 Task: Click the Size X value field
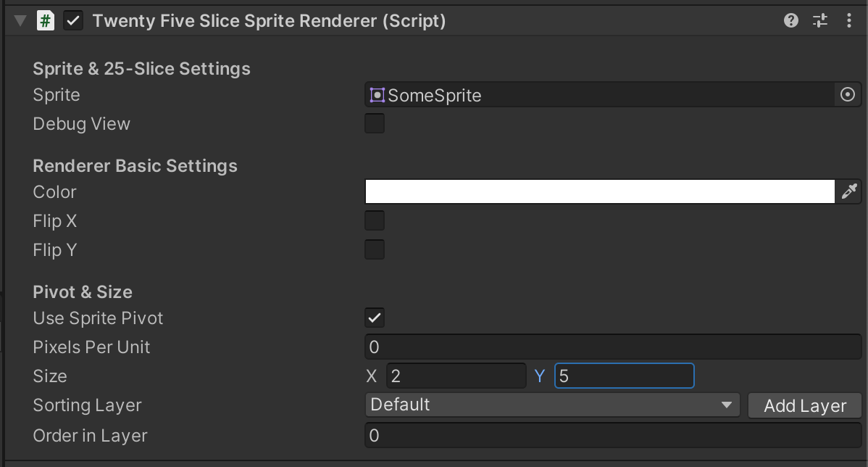[456, 376]
